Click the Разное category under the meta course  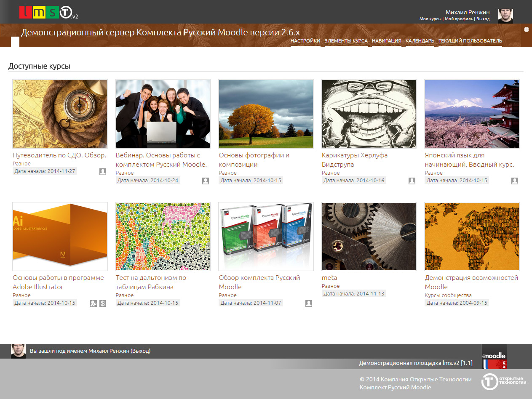click(x=331, y=286)
